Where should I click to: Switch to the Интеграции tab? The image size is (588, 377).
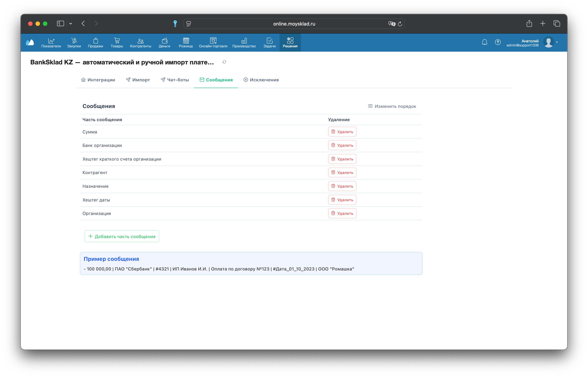coord(98,80)
